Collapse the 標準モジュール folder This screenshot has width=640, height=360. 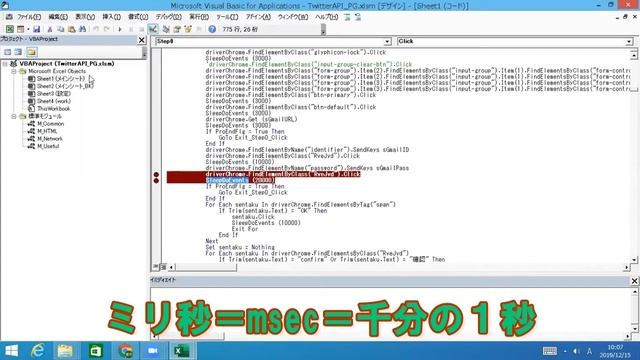point(14,116)
